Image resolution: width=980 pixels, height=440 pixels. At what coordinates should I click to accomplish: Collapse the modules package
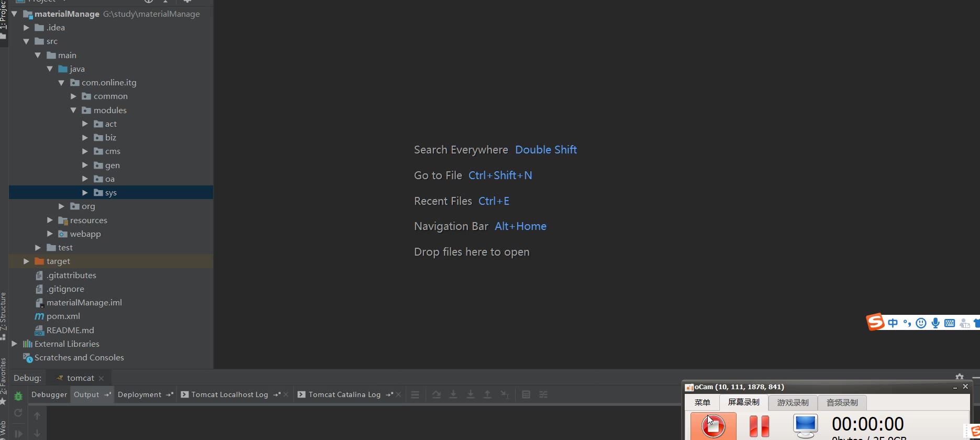tap(73, 111)
